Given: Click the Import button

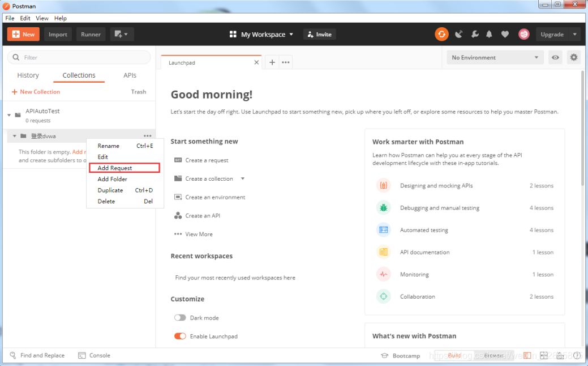Looking at the screenshot, I should [58, 34].
